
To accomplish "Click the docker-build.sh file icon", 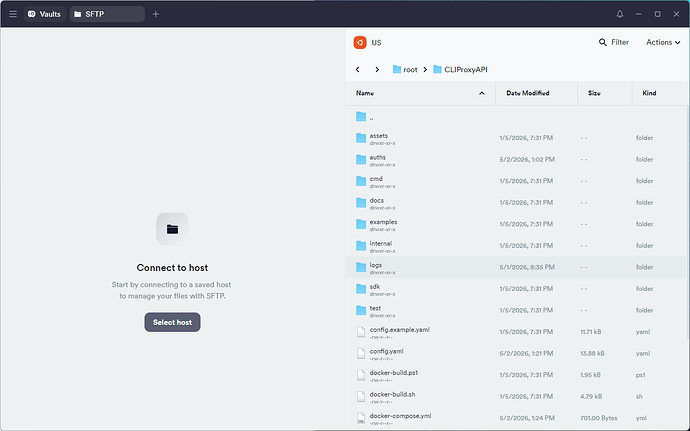I will pos(361,397).
